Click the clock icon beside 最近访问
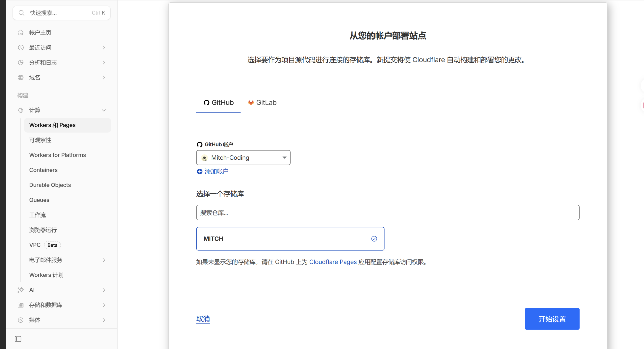The width and height of the screenshot is (644, 349). [21, 48]
